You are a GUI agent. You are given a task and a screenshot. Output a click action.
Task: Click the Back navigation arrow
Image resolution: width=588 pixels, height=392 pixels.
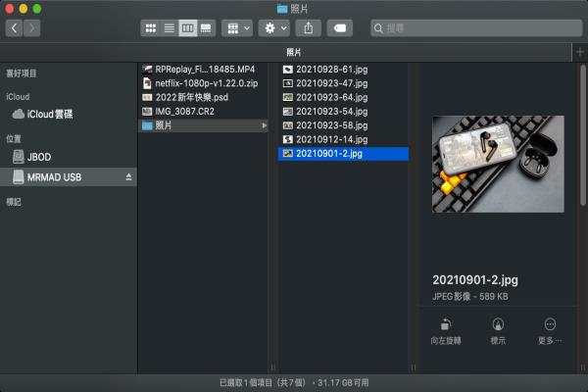(x=15, y=28)
